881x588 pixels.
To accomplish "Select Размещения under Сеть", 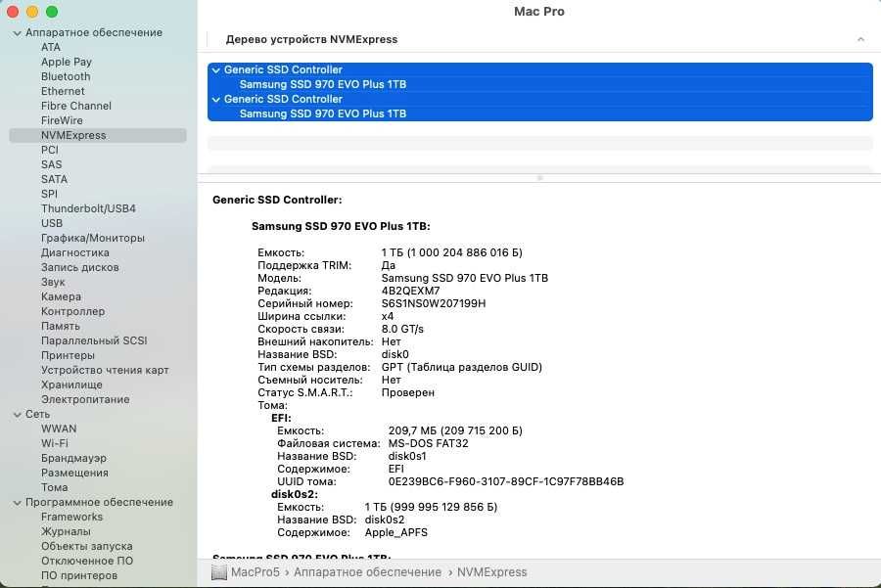I will click(x=74, y=473).
